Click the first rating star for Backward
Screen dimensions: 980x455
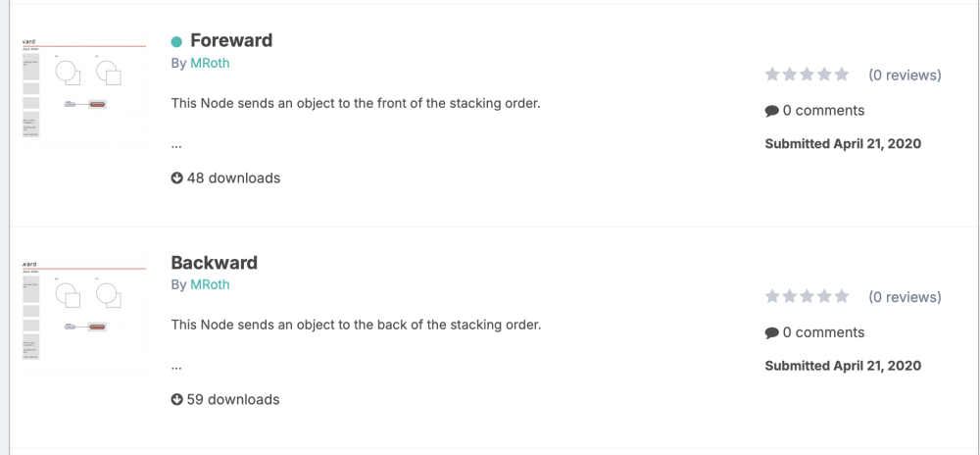772,296
